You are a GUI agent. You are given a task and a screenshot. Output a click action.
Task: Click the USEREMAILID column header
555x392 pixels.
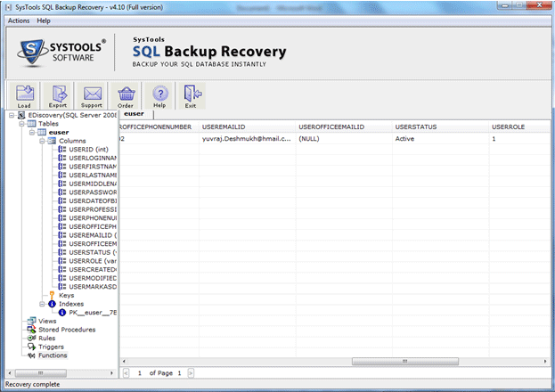point(223,127)
